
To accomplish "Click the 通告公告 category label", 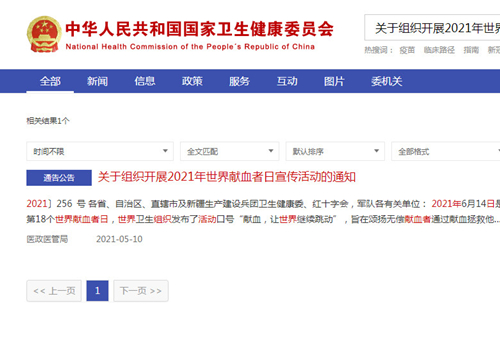I will click(59, 178).
